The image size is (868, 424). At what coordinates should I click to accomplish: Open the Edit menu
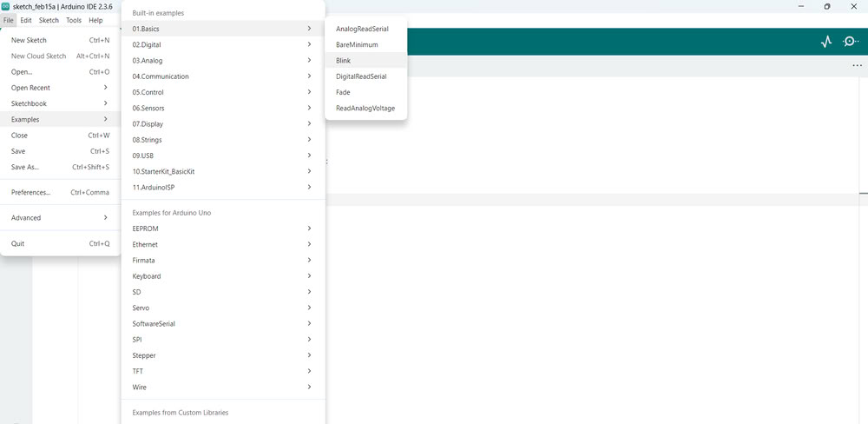pyautogui.click(x=26, y=20)
